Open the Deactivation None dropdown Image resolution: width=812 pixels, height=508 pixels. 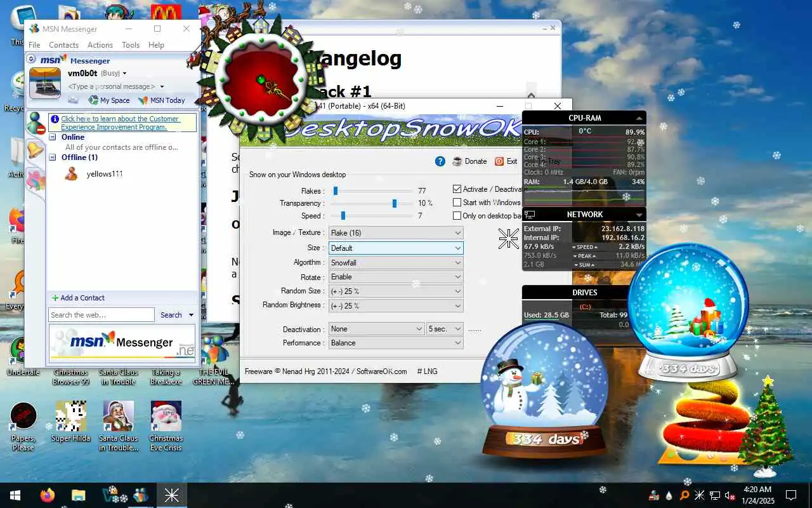[377, 329]
